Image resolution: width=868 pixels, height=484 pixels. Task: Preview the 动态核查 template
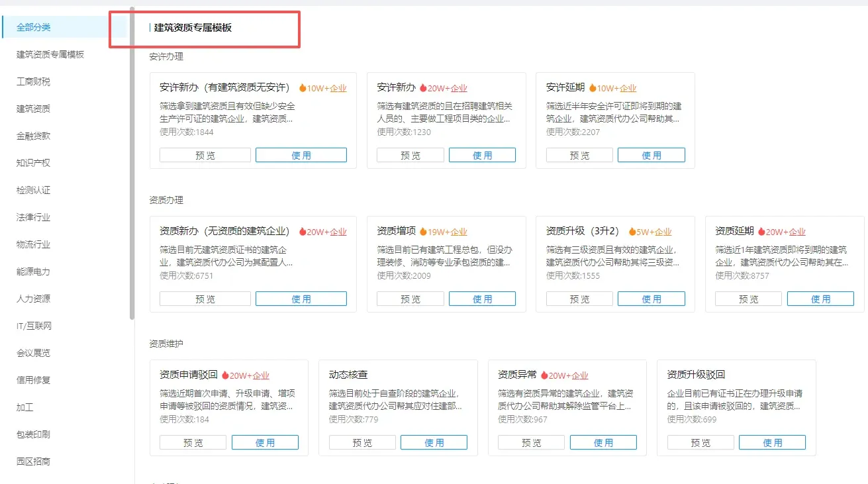point(362,442)
